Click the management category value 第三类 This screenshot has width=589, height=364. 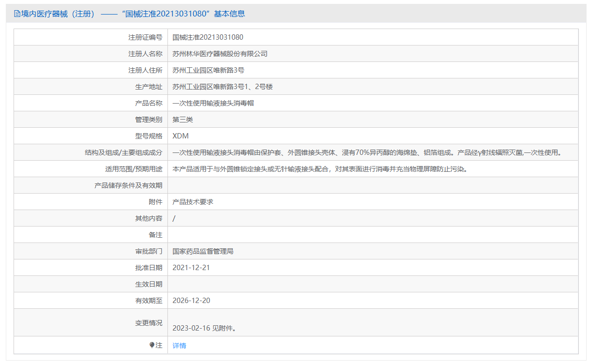click(183, 120)
